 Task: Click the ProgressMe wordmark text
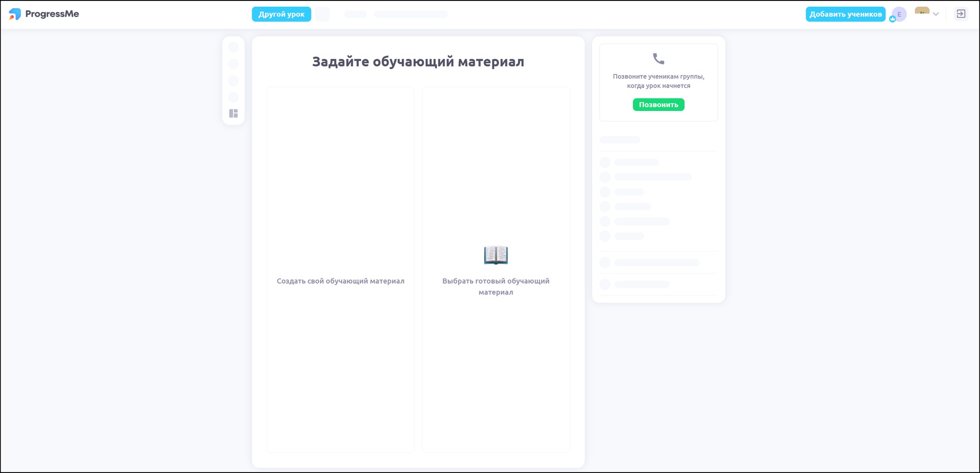52,14
